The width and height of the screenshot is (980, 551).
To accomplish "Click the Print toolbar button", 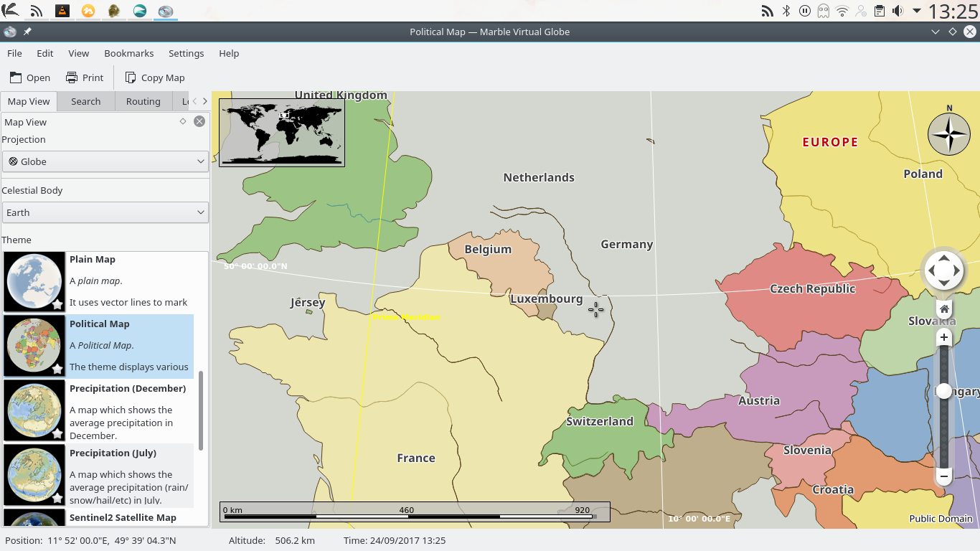I will click(x=85, y=77).
